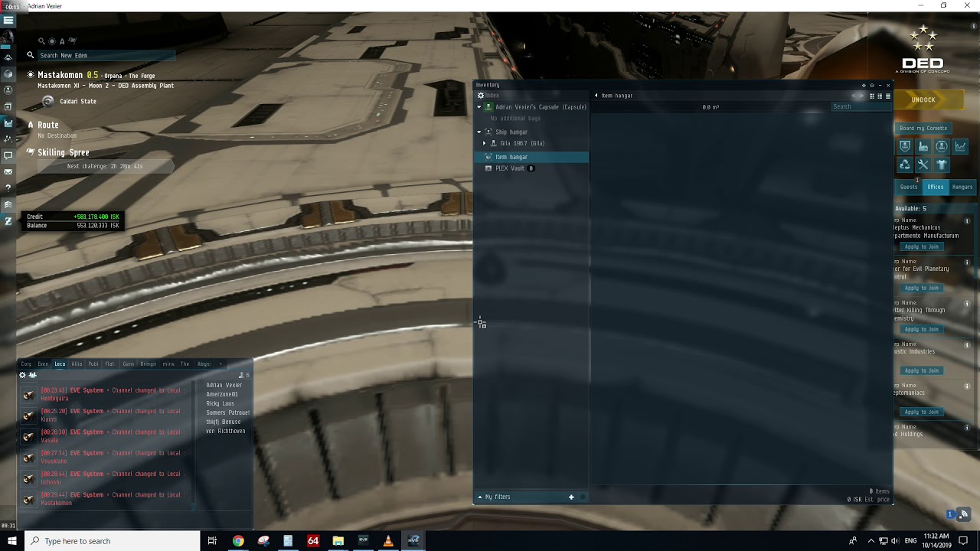The width and height of the screenshot is (980, 551).
Task: Click Board my Corvette button
Action: [x=923, y=128]
